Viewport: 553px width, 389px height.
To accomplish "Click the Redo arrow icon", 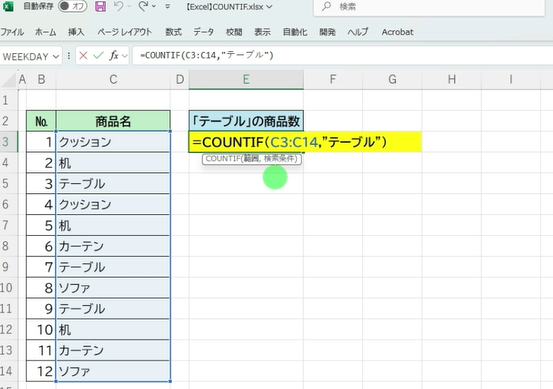I will click(x=143, y=6).
